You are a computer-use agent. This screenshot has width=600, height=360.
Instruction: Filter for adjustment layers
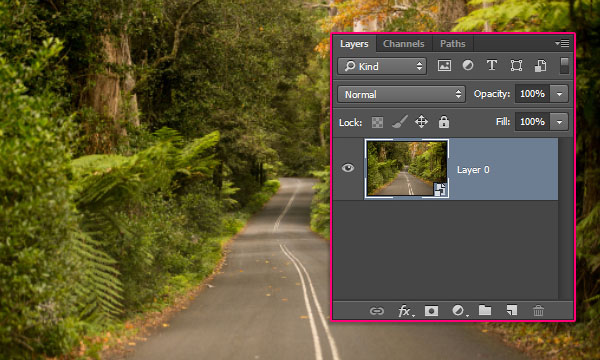pos(468,65)
